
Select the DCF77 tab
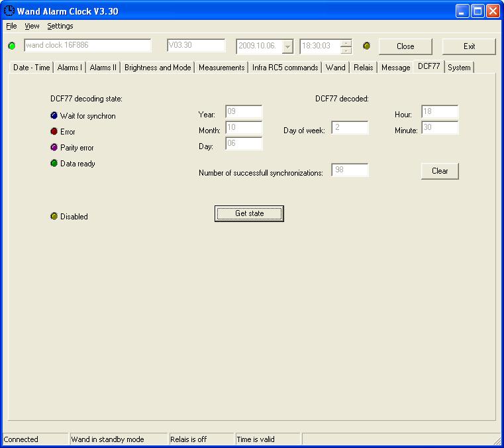(428, 66)
